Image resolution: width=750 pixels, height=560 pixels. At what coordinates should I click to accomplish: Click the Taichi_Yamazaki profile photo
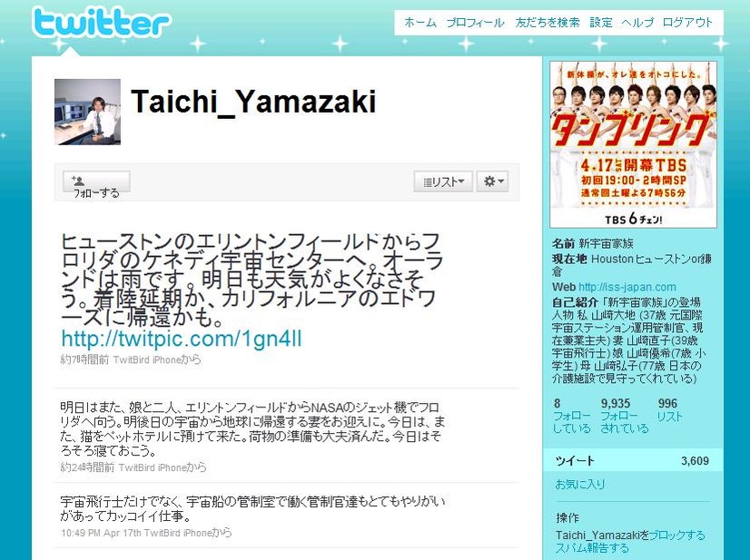pos(87,112)
